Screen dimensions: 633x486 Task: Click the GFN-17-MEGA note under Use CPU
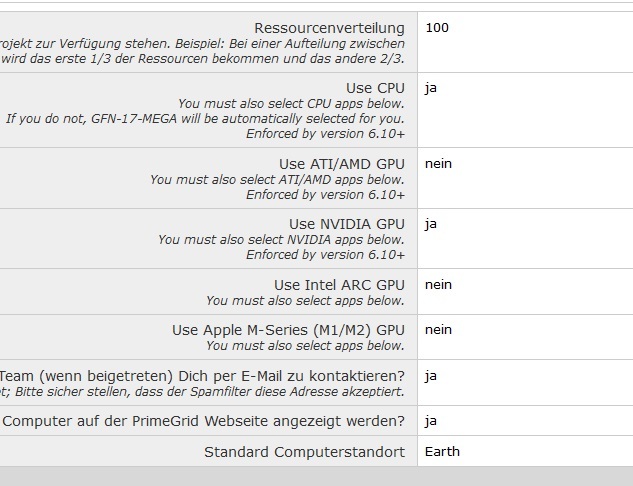[205, 119]
